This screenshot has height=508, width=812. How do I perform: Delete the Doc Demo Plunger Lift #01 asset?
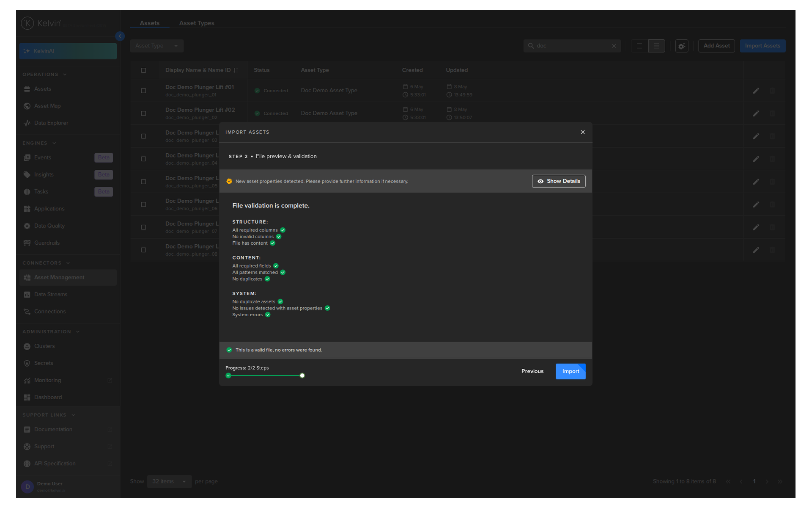coord(772,91)
